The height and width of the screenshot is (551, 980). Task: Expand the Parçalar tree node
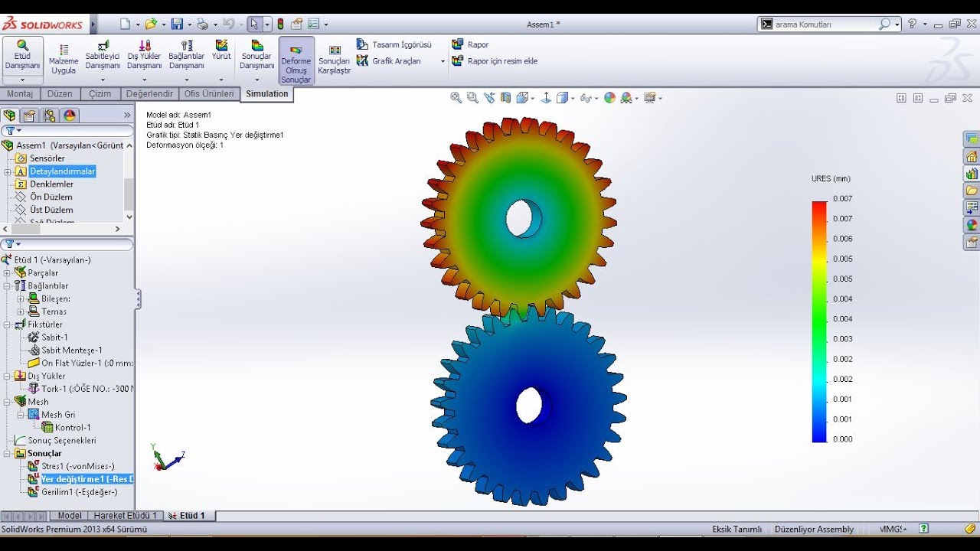coord(8,273)
